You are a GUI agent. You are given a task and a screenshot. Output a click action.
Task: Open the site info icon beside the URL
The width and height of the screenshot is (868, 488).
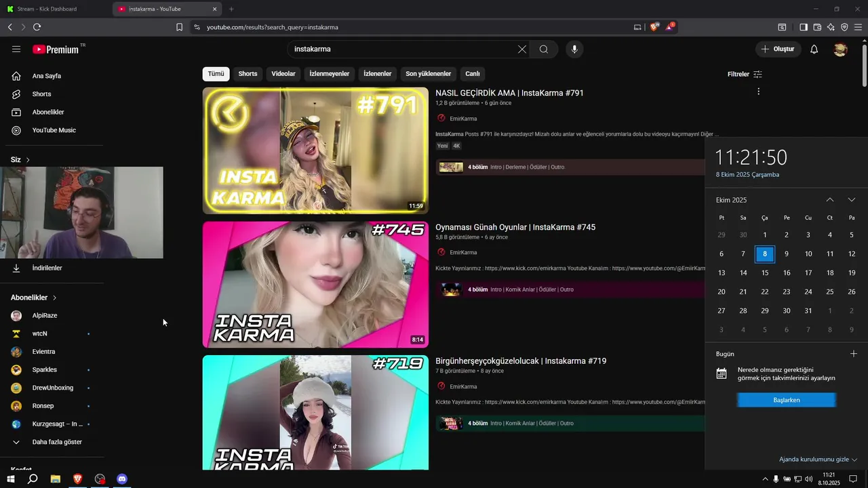197,27
